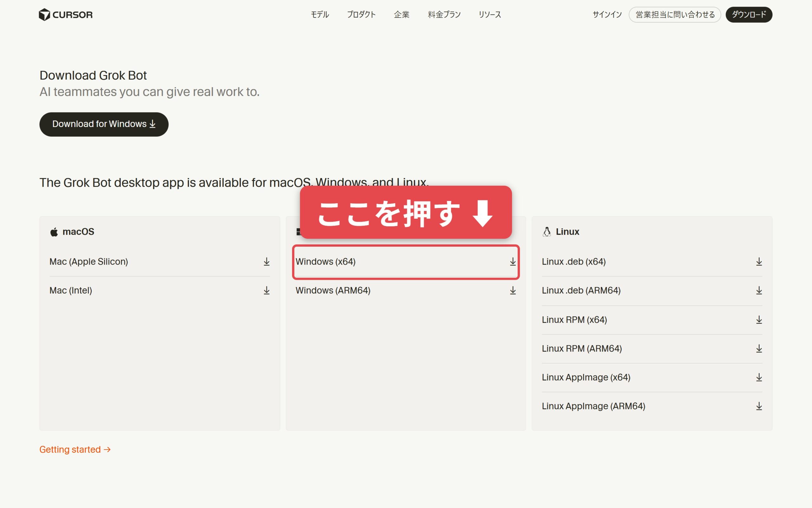The image size is (812, 508).
Task: Click download arrow for Mac (Apple Silicon)
Action: pos(266,262)
